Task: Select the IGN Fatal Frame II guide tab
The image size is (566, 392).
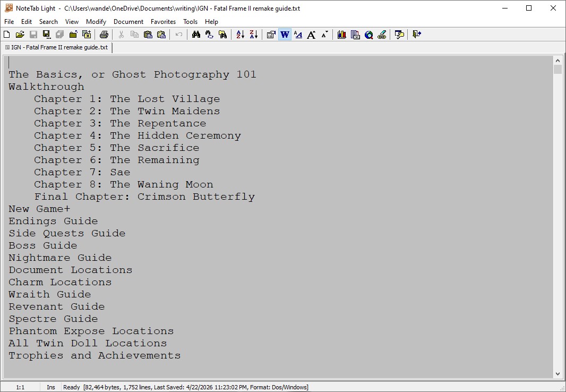Action: 56,47
